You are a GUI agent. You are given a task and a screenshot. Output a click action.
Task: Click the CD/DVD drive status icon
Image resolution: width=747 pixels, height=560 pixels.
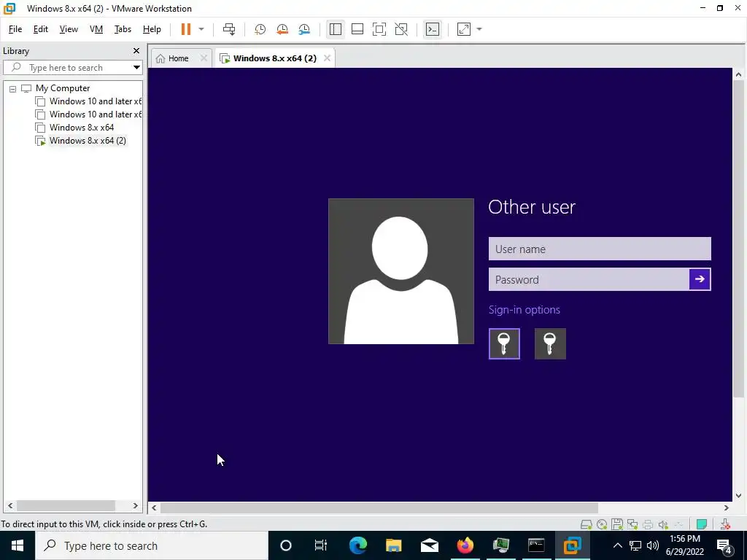tap(602, 524)
